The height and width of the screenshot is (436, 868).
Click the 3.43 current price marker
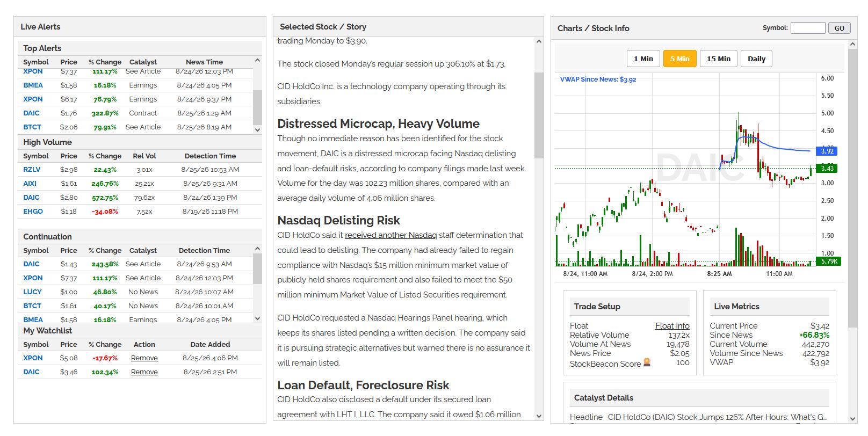point(827,168)
